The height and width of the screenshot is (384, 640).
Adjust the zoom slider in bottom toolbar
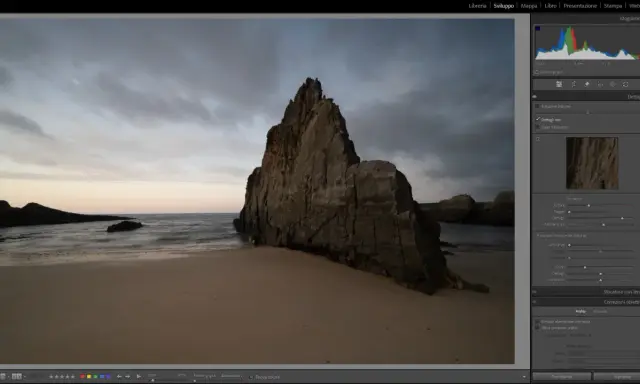[x=153, y=380]
